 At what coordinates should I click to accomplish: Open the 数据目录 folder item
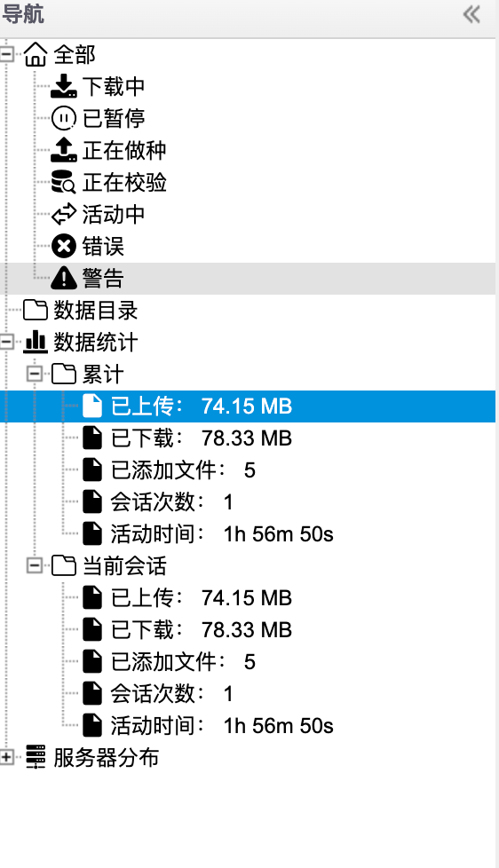80,310
